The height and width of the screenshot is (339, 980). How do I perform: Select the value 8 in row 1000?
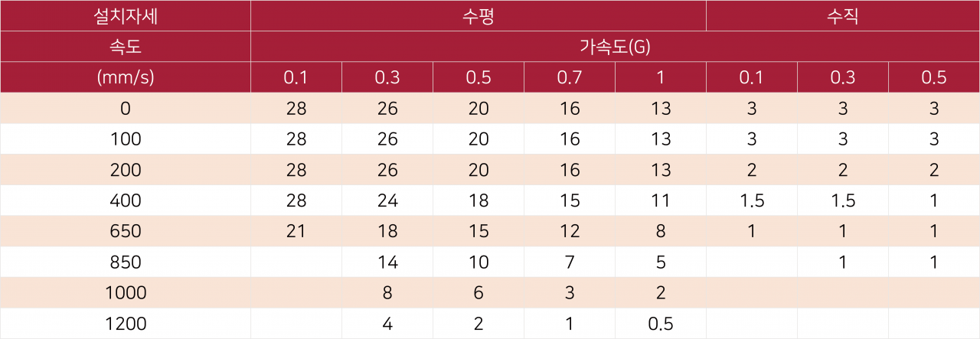(387, 292)
